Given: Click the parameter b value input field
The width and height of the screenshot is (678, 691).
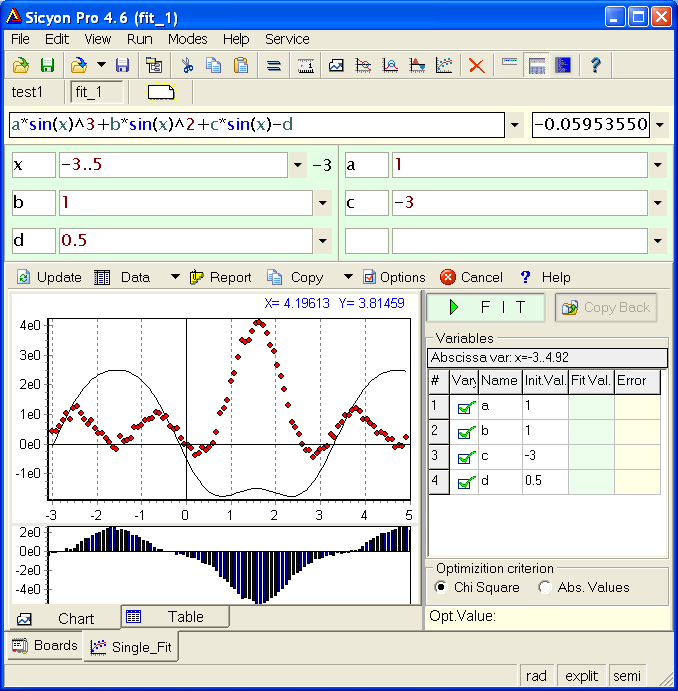Looking at the screenshot, I should (x=173, y=203).
